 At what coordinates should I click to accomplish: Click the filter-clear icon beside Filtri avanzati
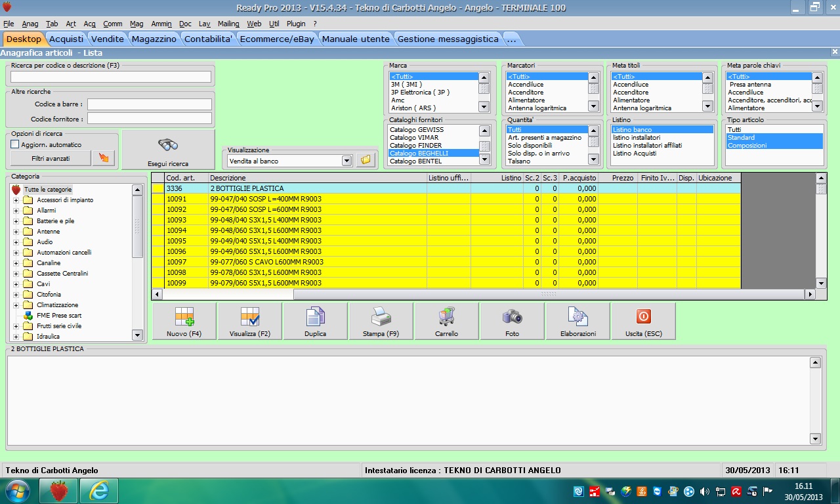(104, 158)
